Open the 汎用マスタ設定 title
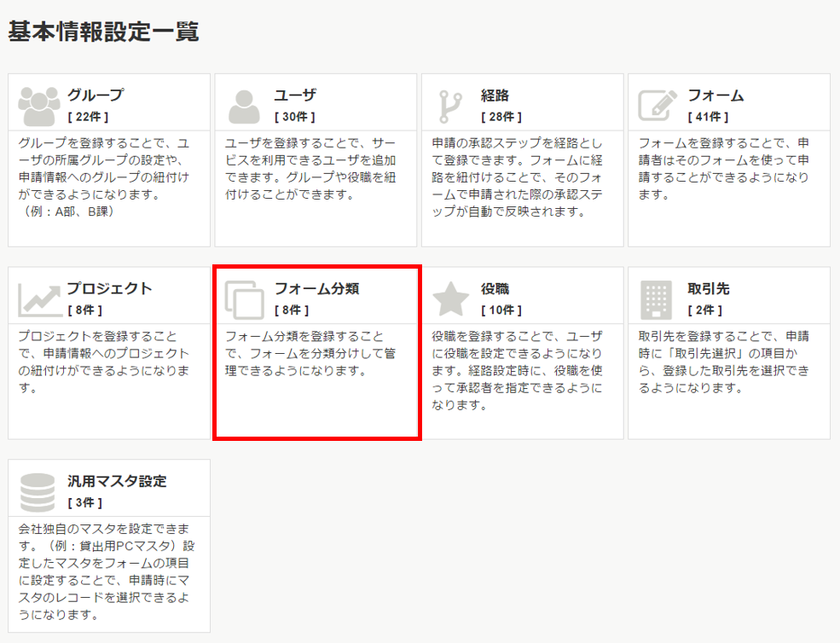The image size is (840, 643). point(117,481)
